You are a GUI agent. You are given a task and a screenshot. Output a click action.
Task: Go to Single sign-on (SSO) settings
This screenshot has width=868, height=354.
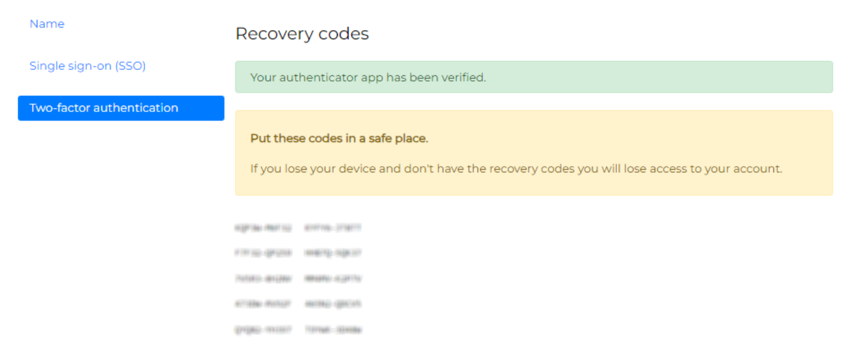[87, 66]
